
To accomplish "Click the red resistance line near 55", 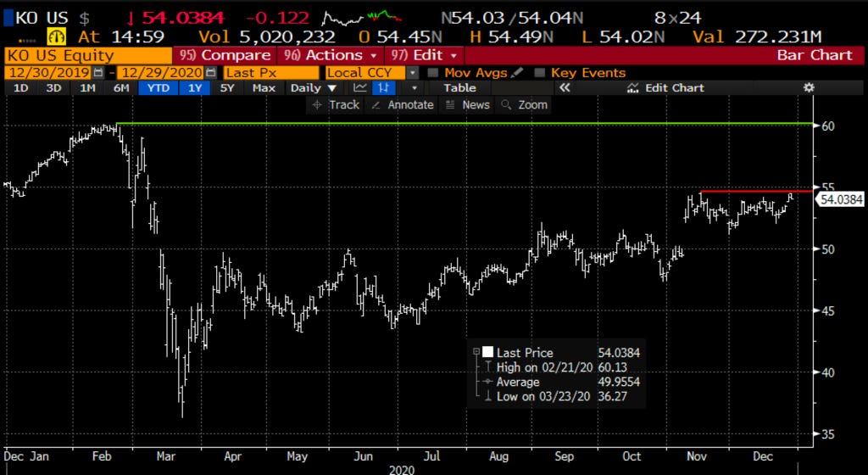I will 757,191.
